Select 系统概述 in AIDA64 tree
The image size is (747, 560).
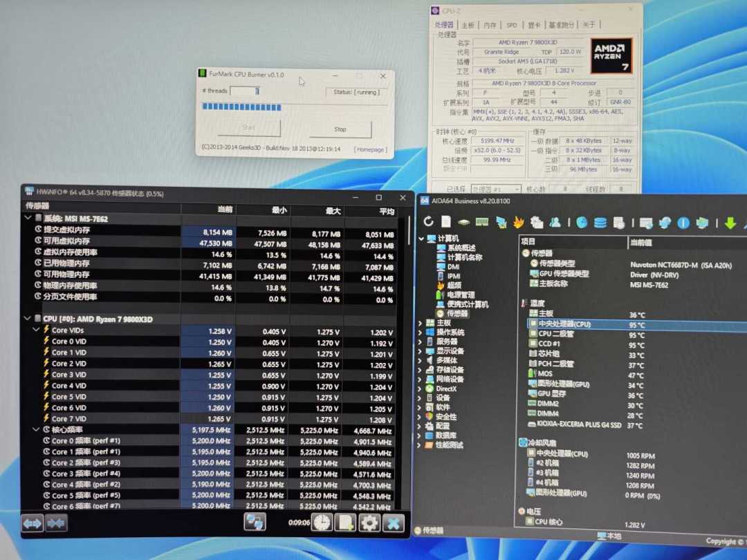[x=456, y=248]
